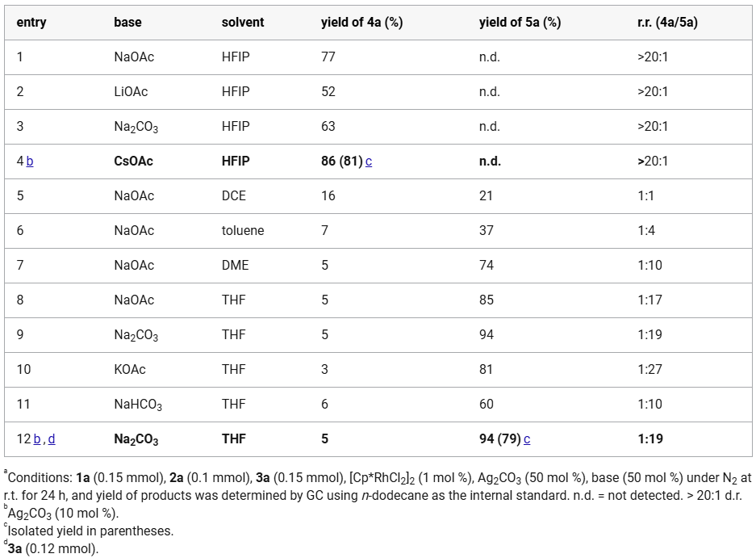The image size is (756, 558).
Task: Open footnote b link in entry 4
Action: coord(30,162)
